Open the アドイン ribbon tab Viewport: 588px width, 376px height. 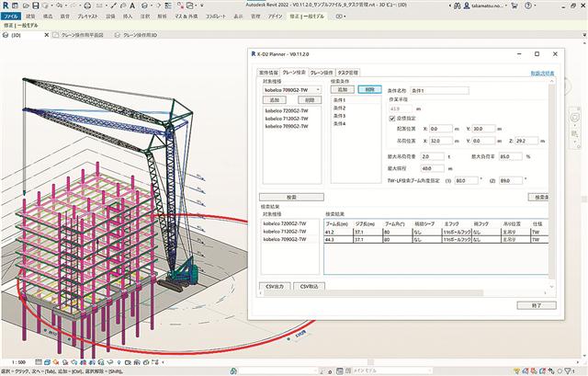click(x=275, y=17)
